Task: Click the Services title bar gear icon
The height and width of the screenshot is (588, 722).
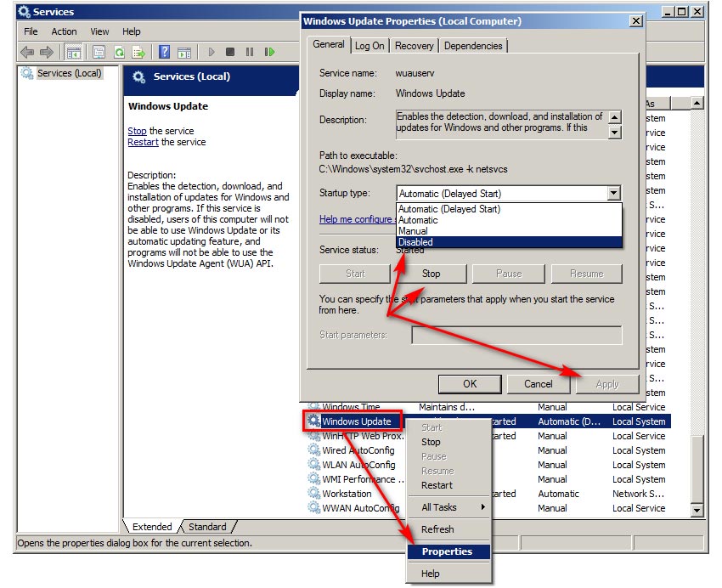Action: (x=24, y=12)
